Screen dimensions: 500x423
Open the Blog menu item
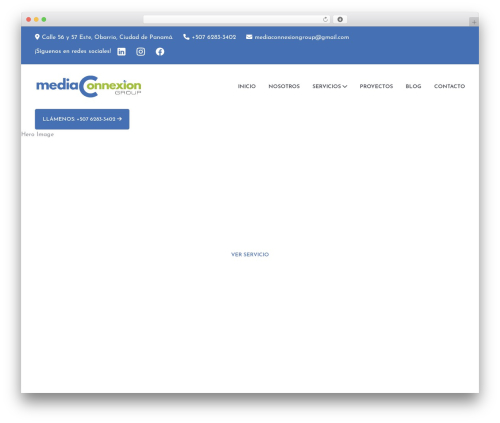coord(413,86)
